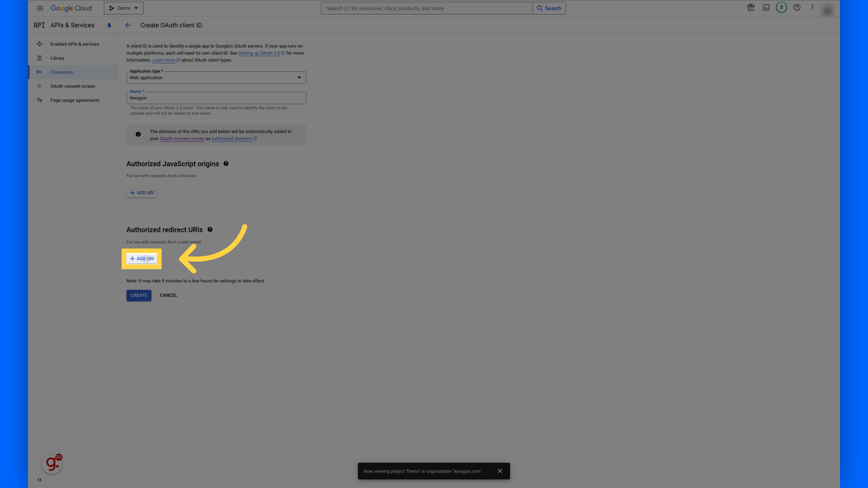Expand the three-dot overflow menu
Image resolution: width=868 pixels, height=488 pixels.
point(812,8)
